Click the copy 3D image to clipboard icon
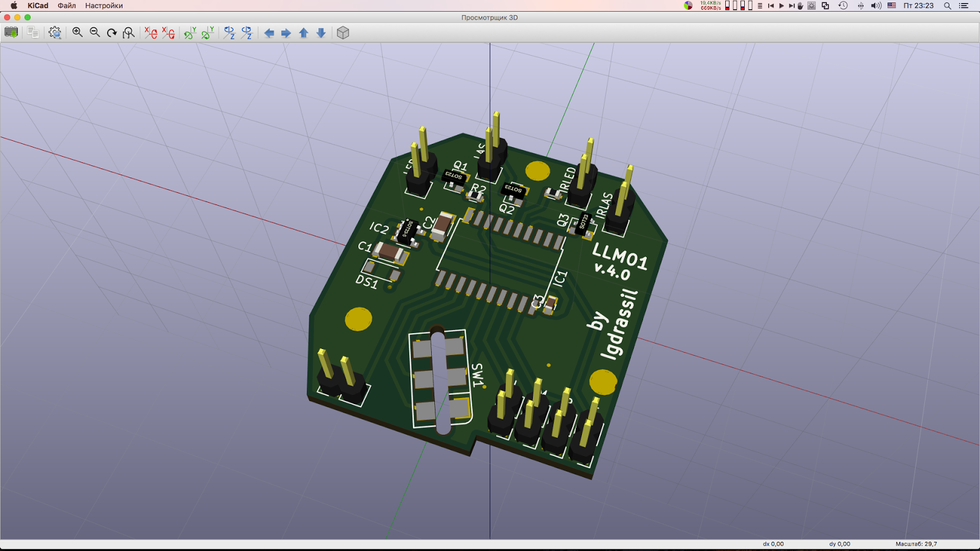This screenshot has width=980, height=551. (33, 32)
